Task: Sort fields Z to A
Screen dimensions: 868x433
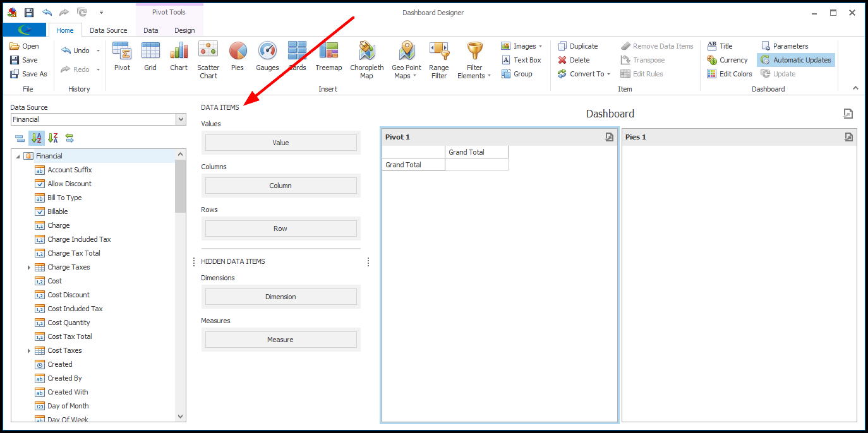Action: coord(53,138)
